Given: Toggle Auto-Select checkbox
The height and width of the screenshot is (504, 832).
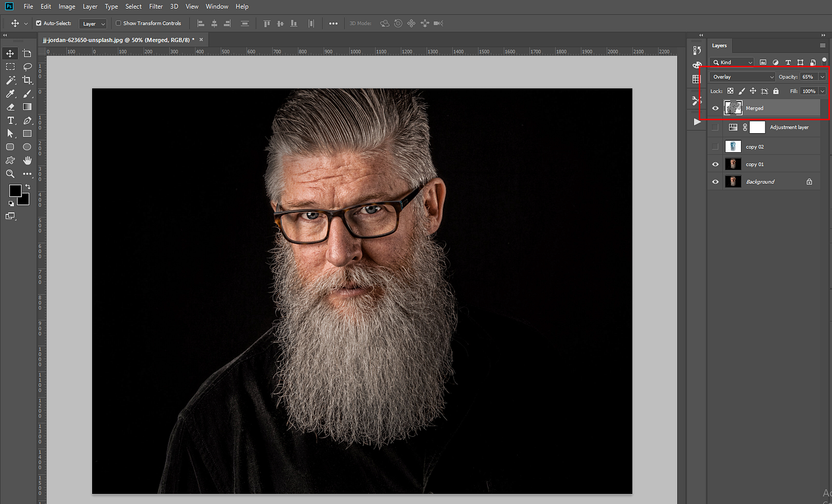Looking at the screenshot, I should tap(39, 23).
